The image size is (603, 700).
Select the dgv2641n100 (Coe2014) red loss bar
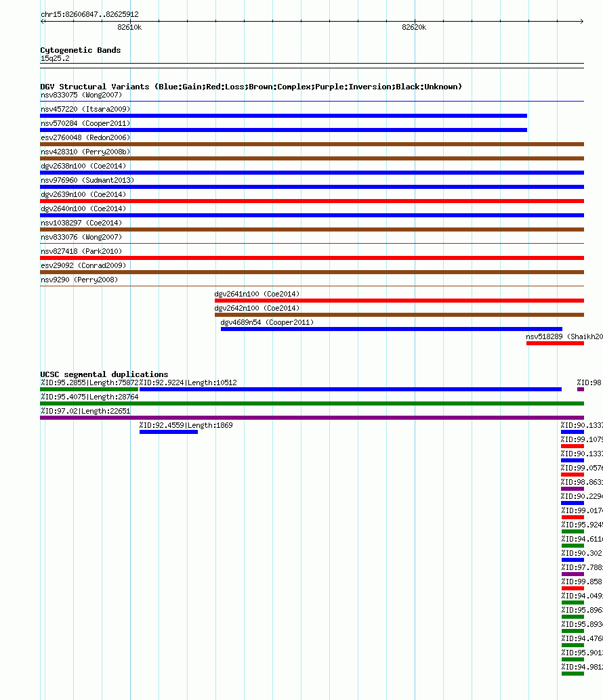click(x=399, y=301)
